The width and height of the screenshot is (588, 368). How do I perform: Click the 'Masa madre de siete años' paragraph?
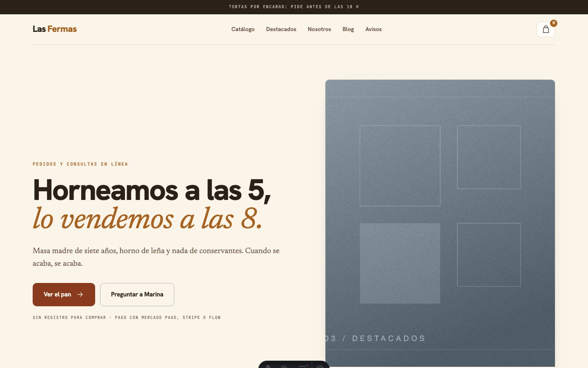[x=156, y=257]
